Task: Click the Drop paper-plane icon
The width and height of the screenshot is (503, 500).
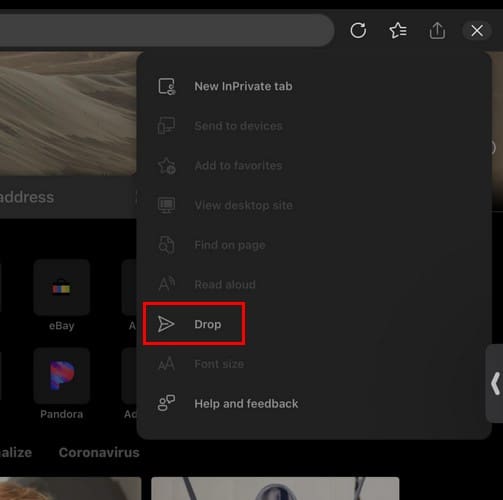Action: pos(166,324)
